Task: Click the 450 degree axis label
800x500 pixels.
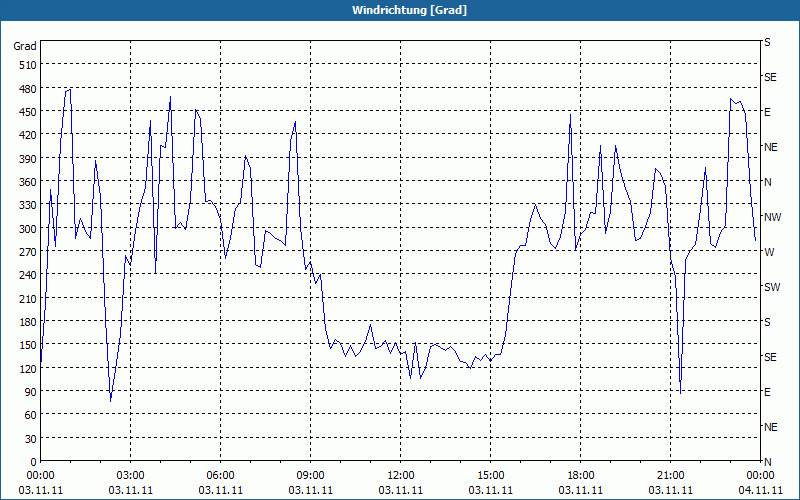Action: (x=28, y=112)
